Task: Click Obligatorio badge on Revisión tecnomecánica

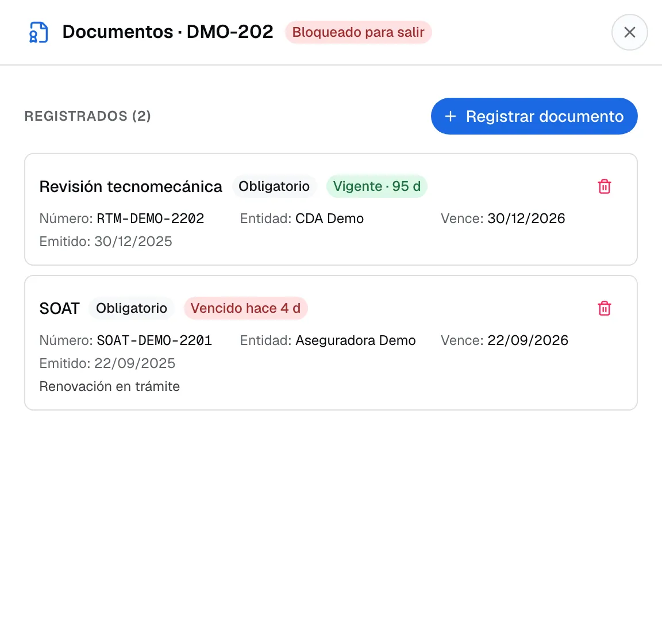Action: [274, 186]
